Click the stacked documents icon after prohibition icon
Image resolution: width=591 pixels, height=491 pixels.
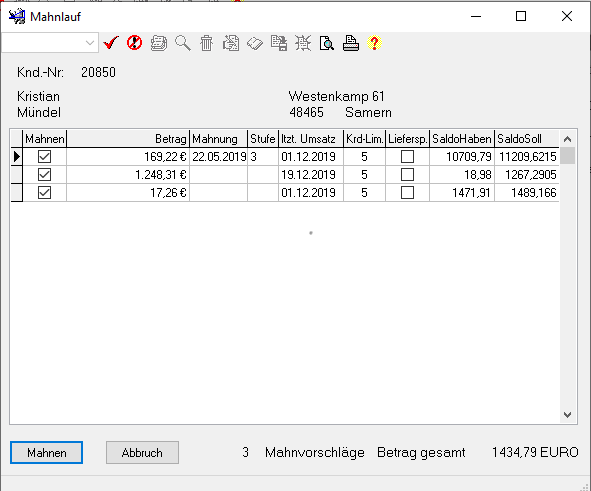159,43
